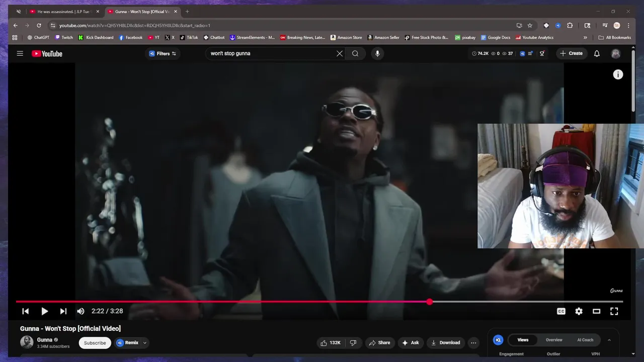
Task: Toggle closed captions on the player
Action: click(x=561, y=311)
